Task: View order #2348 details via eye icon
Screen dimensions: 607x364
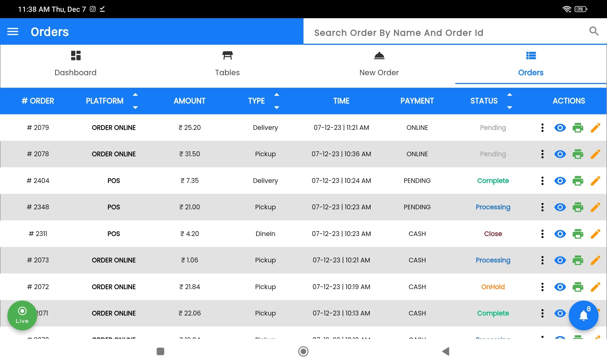Action: pos(560,207)
